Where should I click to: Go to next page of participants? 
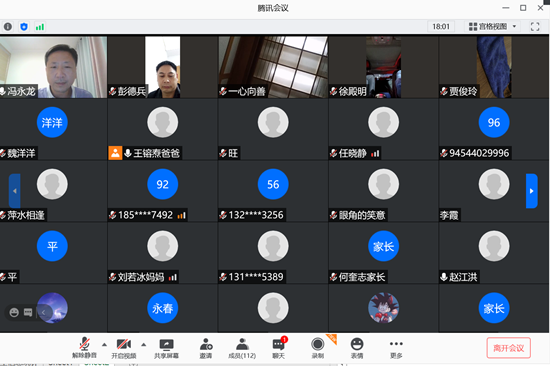[531, 191]
